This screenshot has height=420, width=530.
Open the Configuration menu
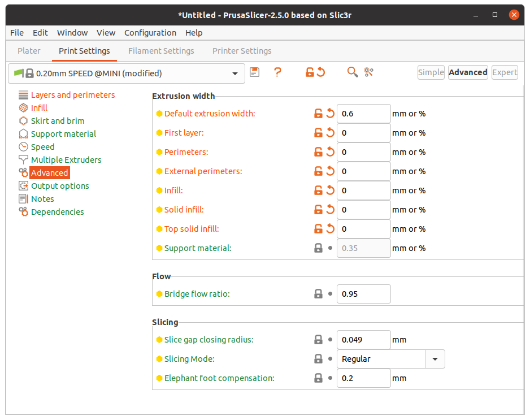(x=150, y=33)
